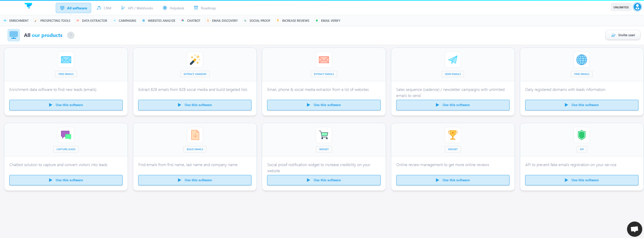Use this software for finding emails by name
Image resolution: width=644 pixels, height=238 pixels.
[195, 180]
